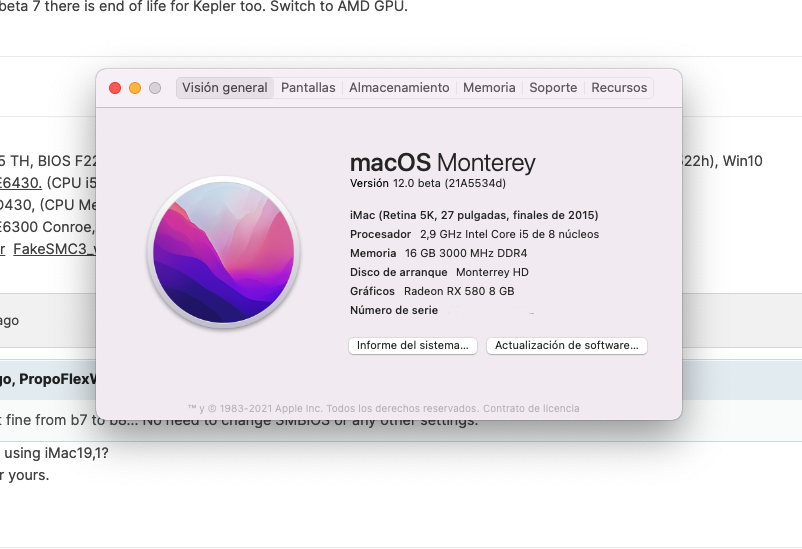Screen dimensions: 802x549
Task: Open the Contrato de licencia link
Action: [531, 408]
